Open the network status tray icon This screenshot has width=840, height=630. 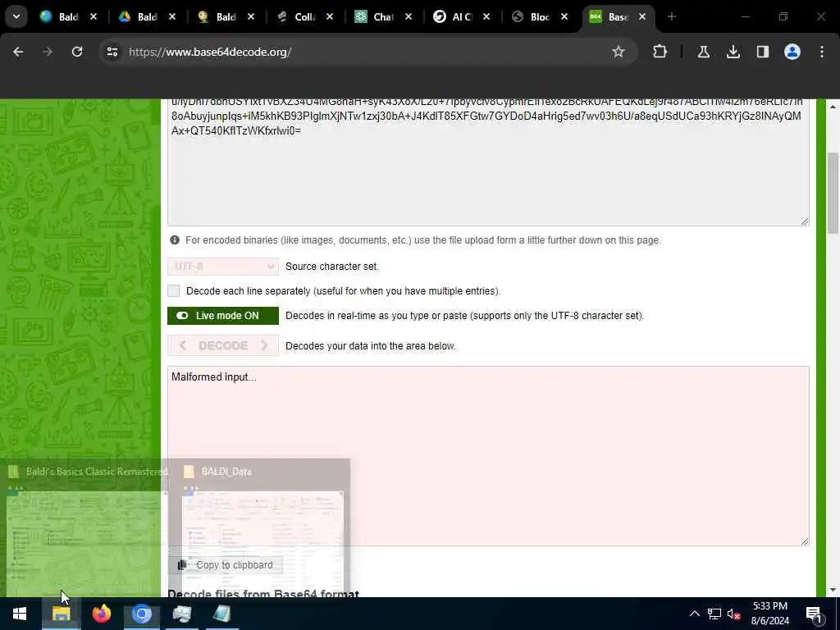pos(714,614)
